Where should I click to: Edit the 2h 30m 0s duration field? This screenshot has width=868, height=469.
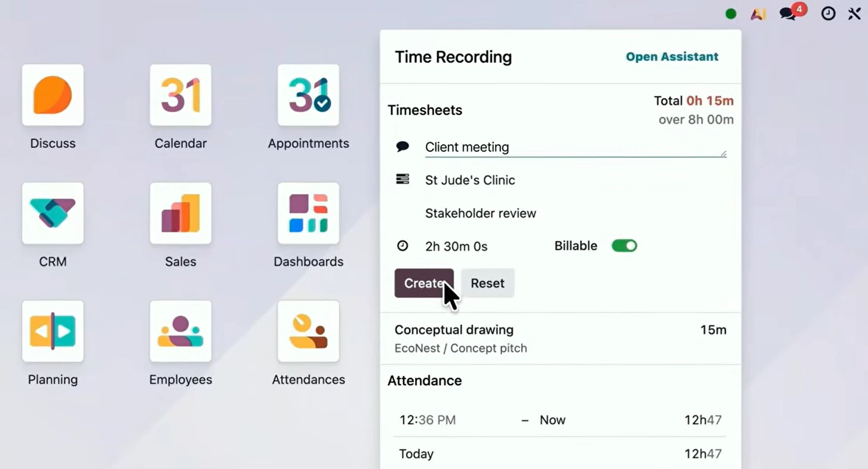pos(457,246)
